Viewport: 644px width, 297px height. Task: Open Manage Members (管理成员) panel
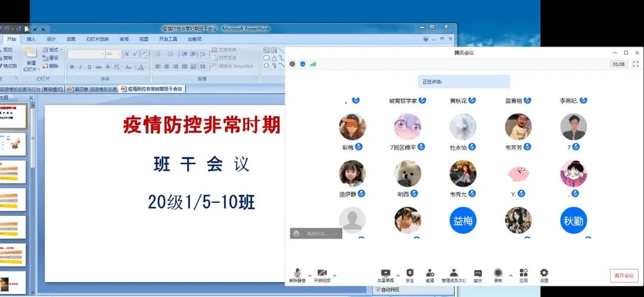coord(453,274)
